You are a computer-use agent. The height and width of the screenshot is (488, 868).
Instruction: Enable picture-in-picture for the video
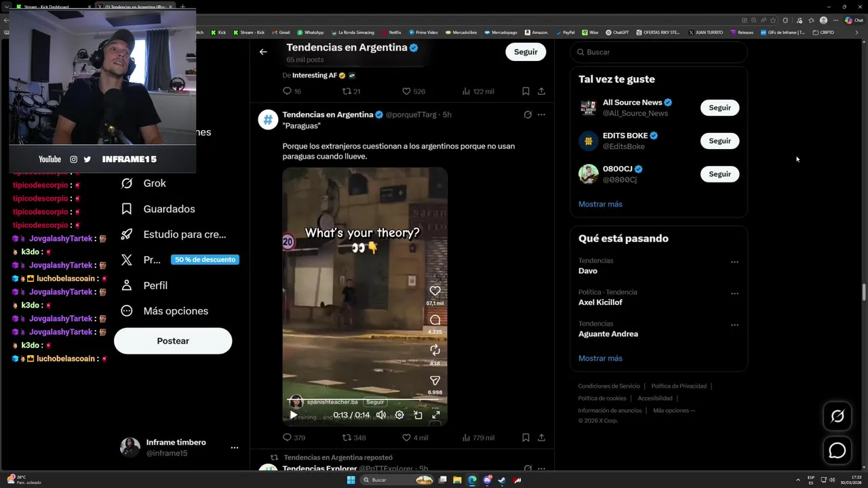click(x=418, y=415)
